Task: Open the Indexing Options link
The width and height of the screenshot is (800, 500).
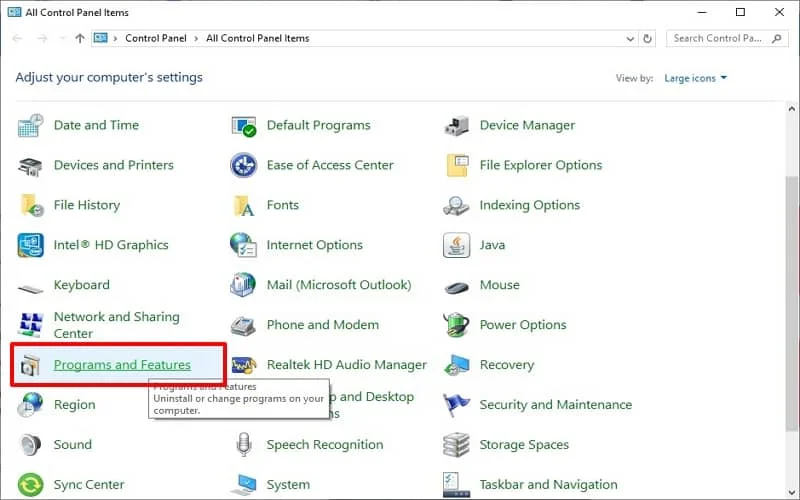Action: tap(530, 205)
